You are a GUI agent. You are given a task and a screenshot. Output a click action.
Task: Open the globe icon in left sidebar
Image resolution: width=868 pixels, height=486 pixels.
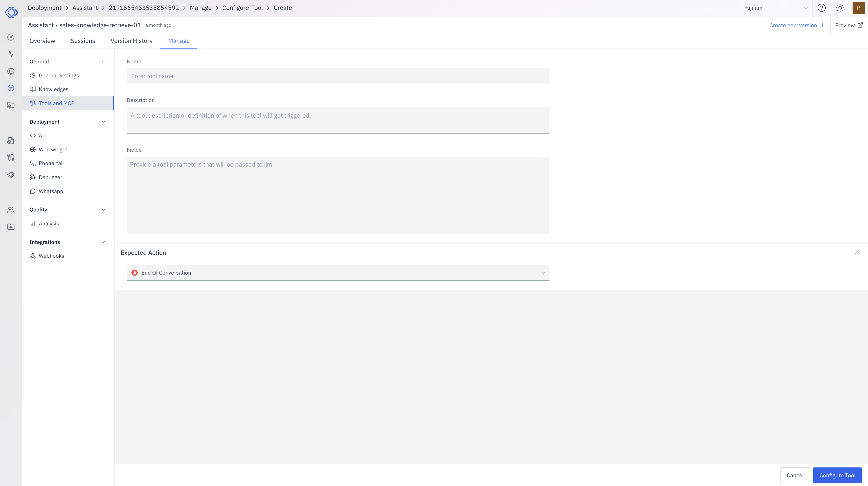[11, 71]
